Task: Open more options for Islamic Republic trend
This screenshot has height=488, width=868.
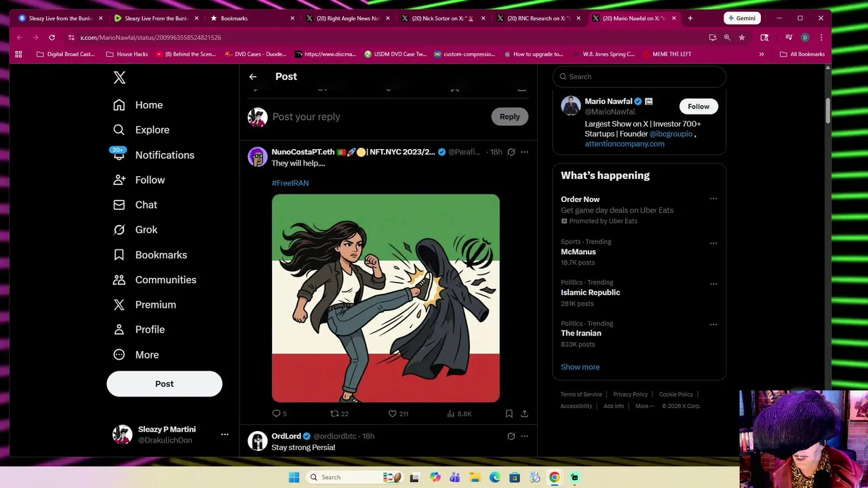Action: click(713, 283)
